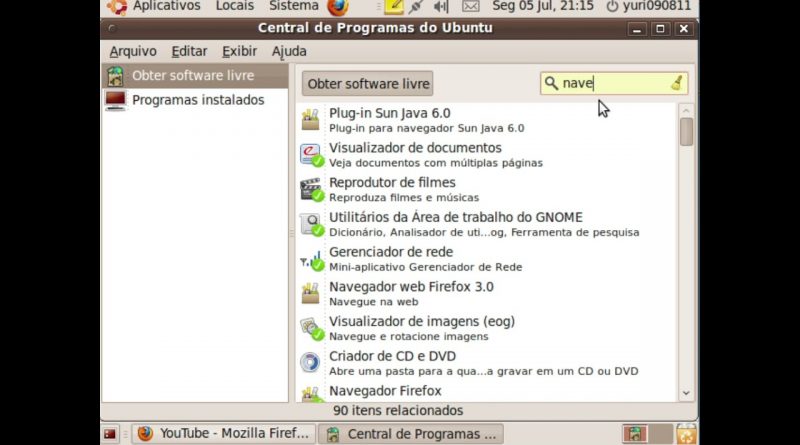Click the scrollbar up arrow

coord(686,110)
